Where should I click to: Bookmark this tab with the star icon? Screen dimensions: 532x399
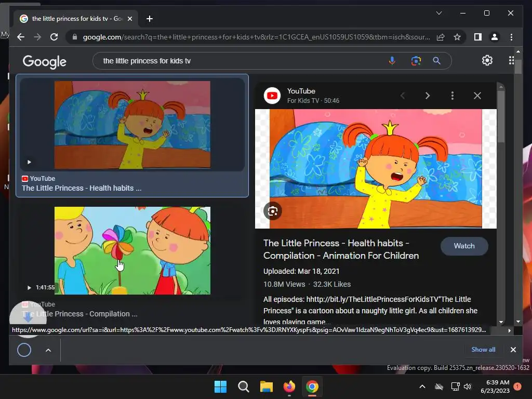pos(457,37)
